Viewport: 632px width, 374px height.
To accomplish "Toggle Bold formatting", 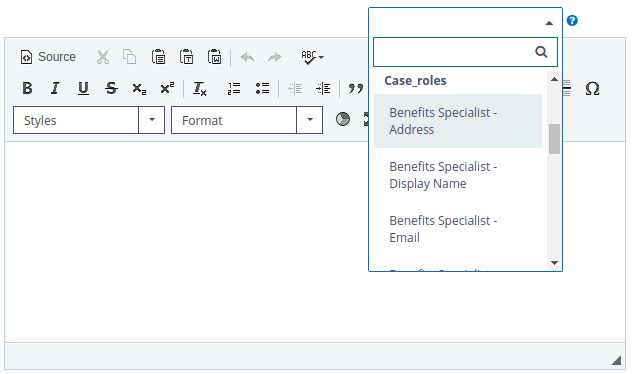I will [27, 88].
